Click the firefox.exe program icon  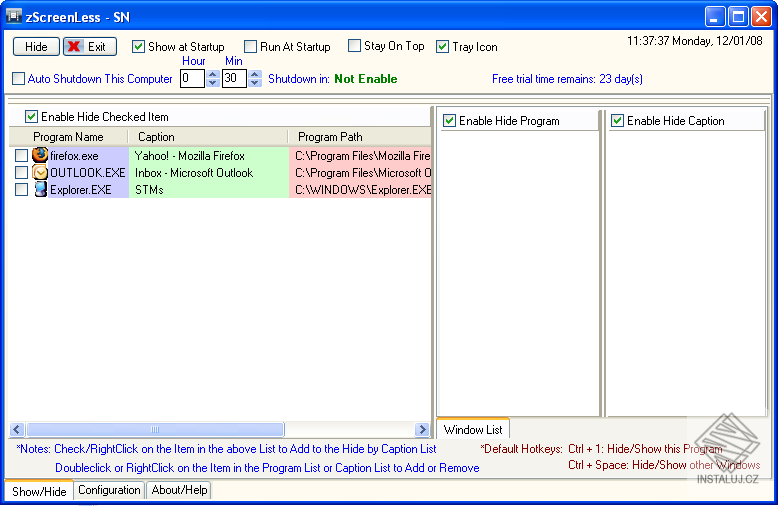coord(40,155)
